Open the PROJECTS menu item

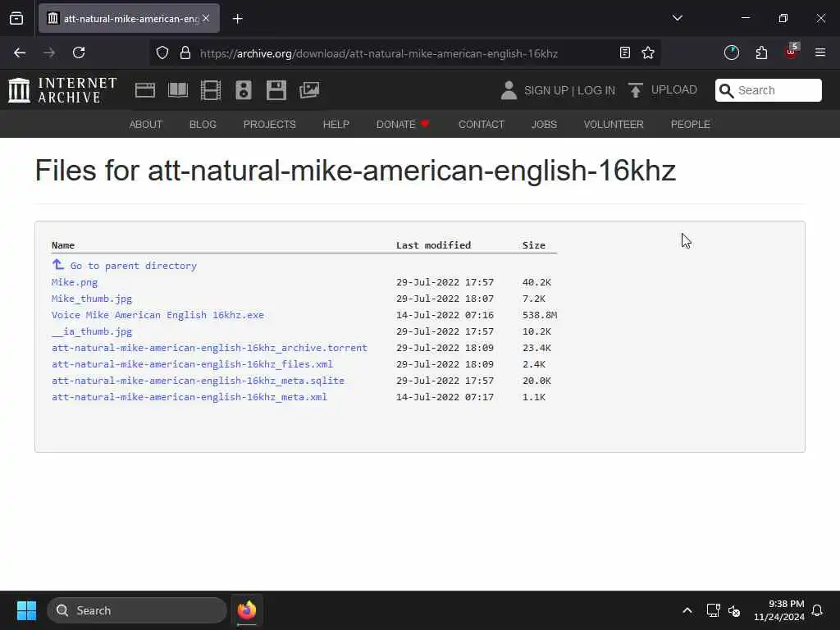[269, 125]
